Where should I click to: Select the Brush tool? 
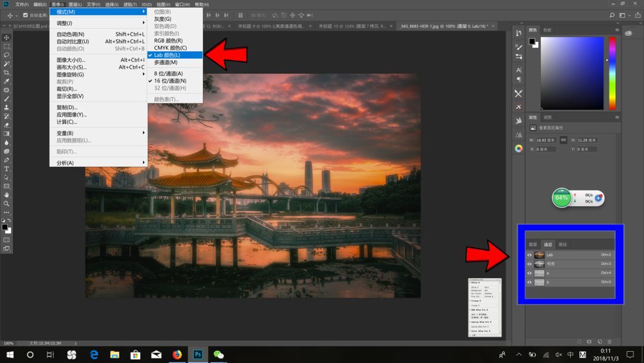coord(7,100)
